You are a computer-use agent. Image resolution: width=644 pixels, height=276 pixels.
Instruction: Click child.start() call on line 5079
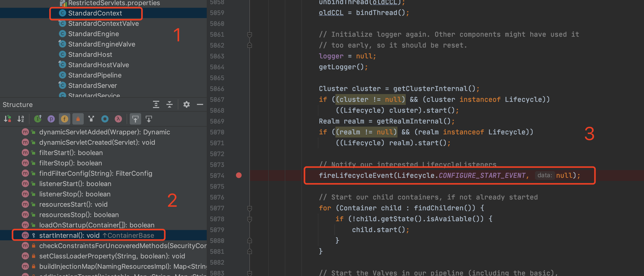tap(379, 230)
